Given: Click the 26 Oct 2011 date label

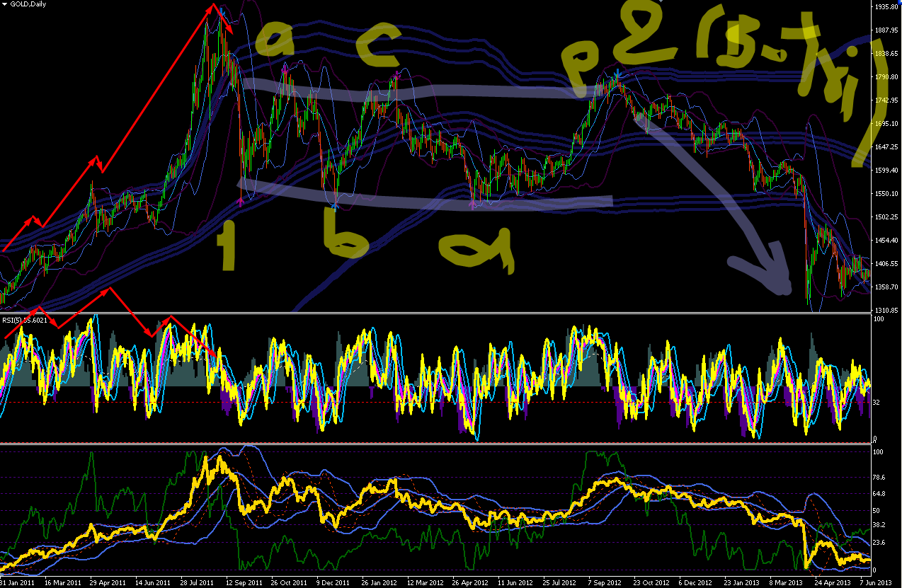Looking at the screenshot, I should [x=289, y=582].
